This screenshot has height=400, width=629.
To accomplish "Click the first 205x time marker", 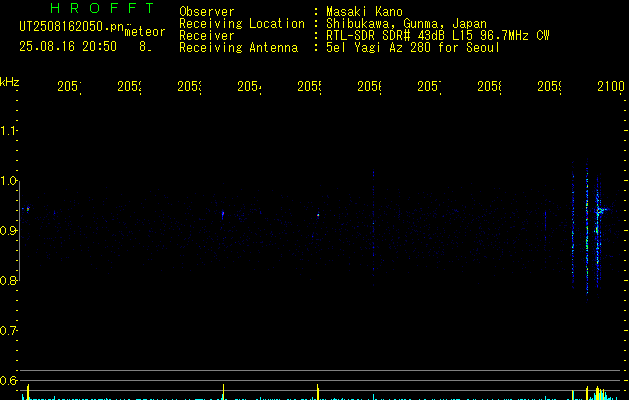I will click(69, 86).
